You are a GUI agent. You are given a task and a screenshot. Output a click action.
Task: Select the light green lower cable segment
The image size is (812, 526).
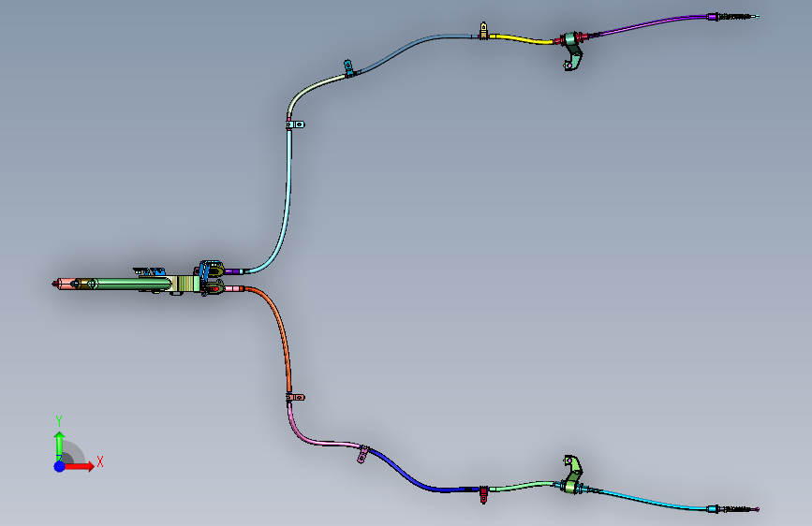[522, 486]
